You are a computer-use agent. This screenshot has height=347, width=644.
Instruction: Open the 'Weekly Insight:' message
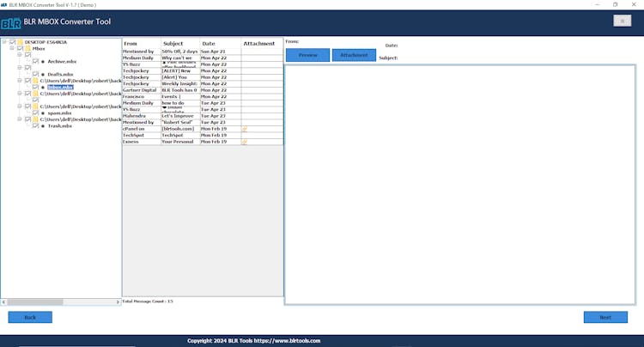(180, 84)
